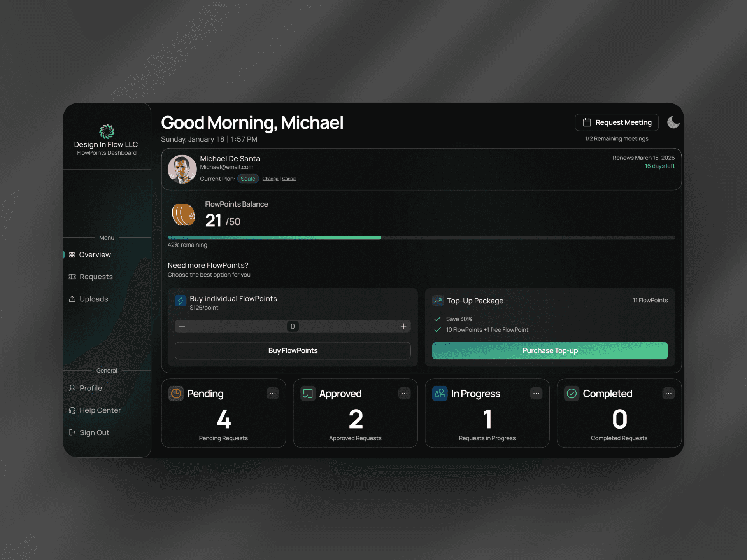
Task: Open the ellipsis menu on the Approved card
Action: (x=404, y=394)
